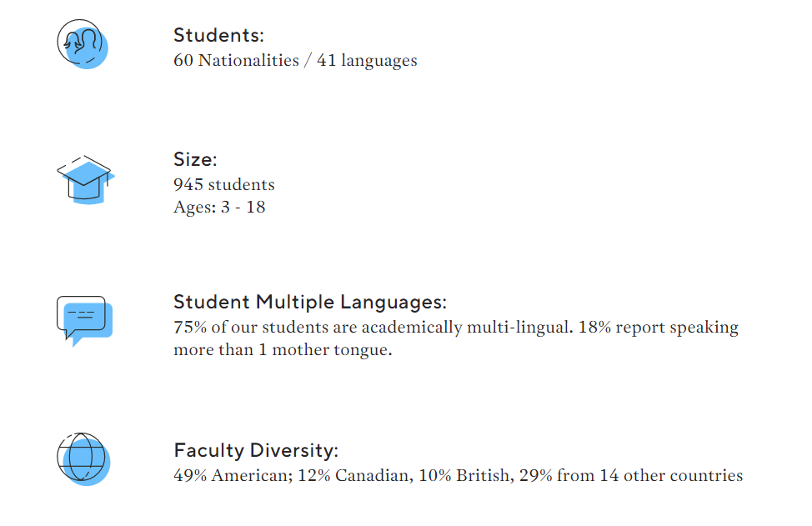
Task: Click the 41 languages text
Action: click(x=367, y=61)
